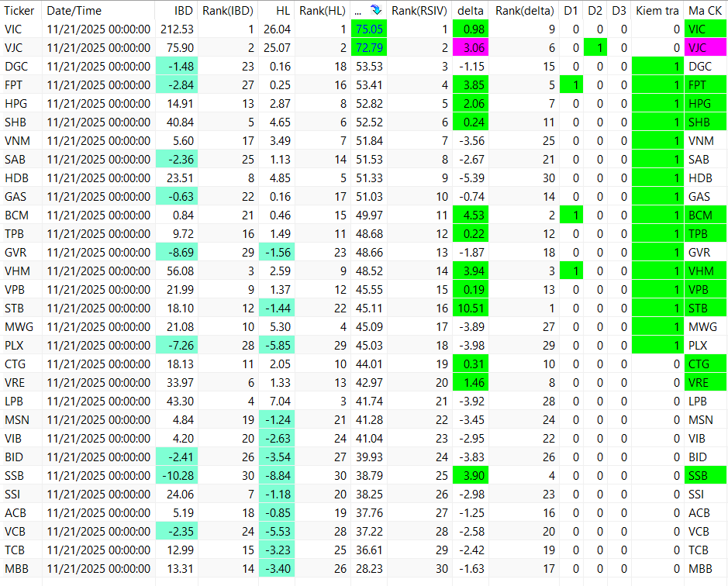Click the green Kiem tra cell in PLX row
Viewport: 728px width, 586px height.
pos(657,346)
